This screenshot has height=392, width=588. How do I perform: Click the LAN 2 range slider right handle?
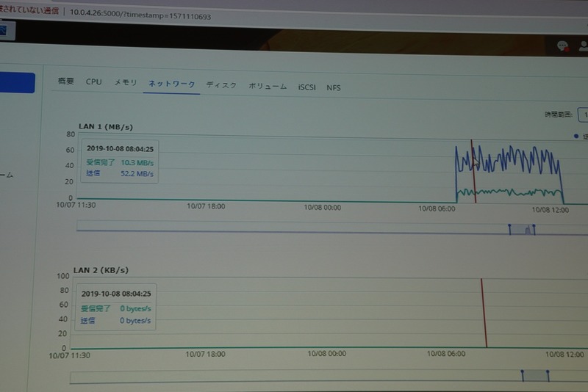[x=548, y=376]
